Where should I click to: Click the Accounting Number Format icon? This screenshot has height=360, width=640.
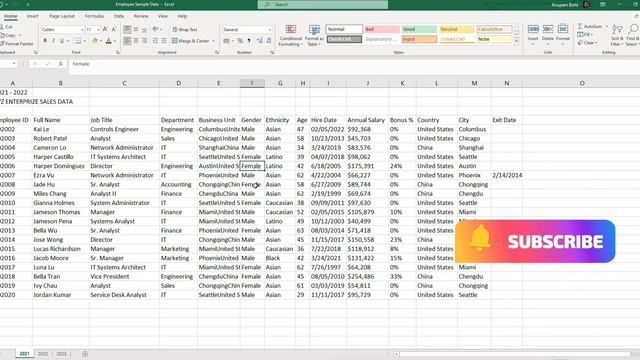(227, 41)
